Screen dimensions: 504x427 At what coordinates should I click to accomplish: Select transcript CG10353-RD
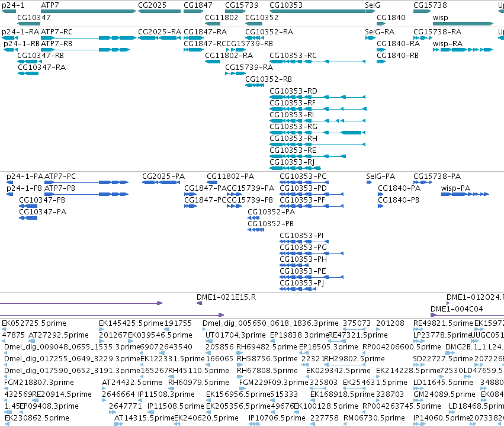tap(294, 91)
